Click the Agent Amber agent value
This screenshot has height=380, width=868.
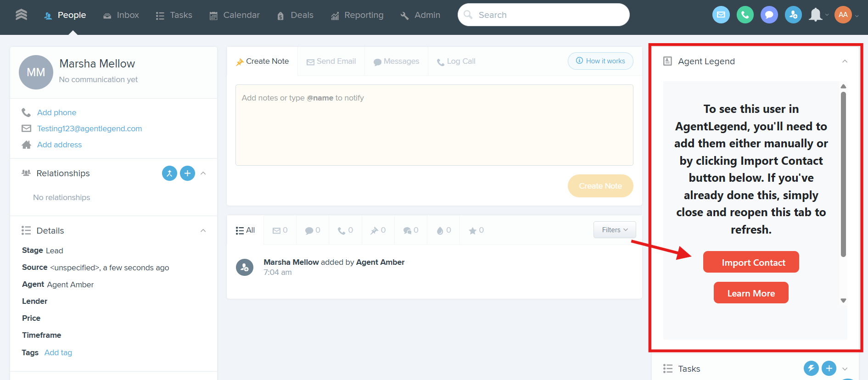(70, 285)
